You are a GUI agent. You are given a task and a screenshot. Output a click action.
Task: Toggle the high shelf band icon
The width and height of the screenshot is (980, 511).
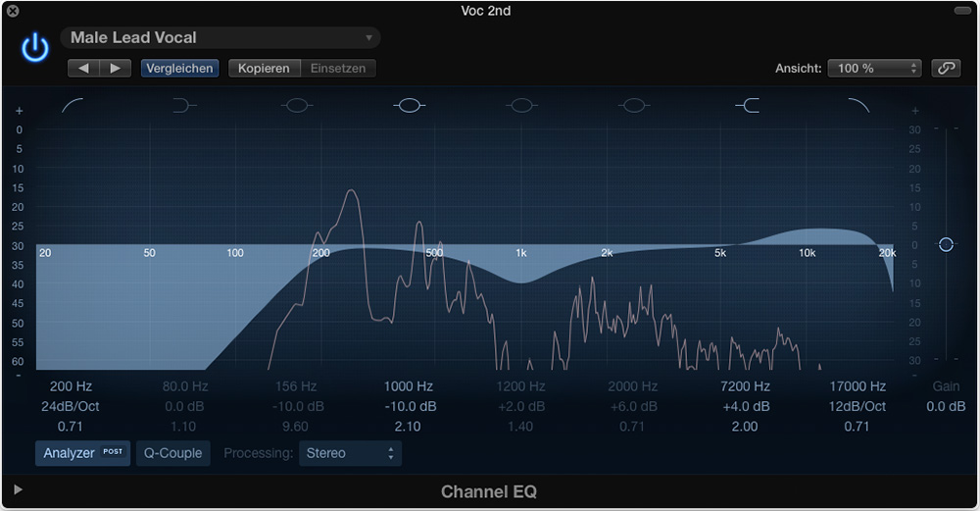748,106
